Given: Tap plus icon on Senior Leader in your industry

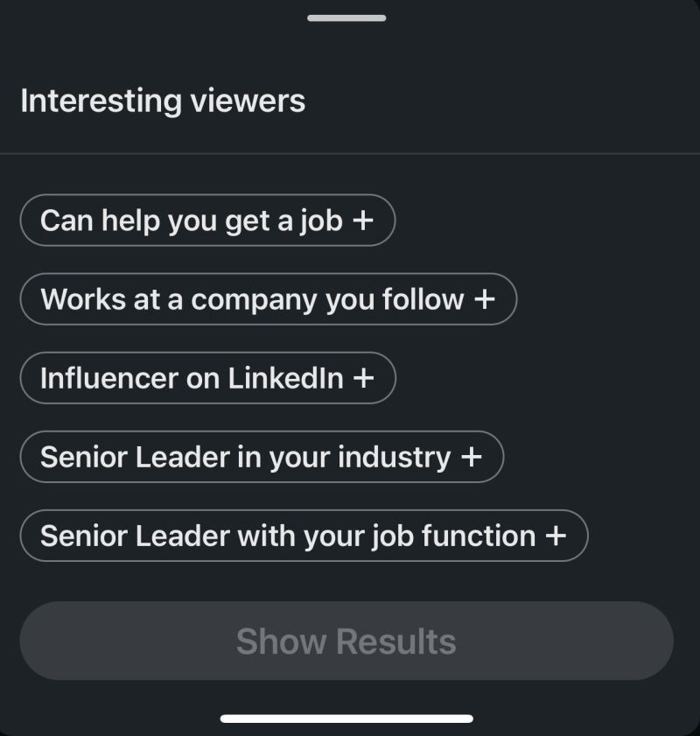Looking at the screenshot, I should 472,457.
